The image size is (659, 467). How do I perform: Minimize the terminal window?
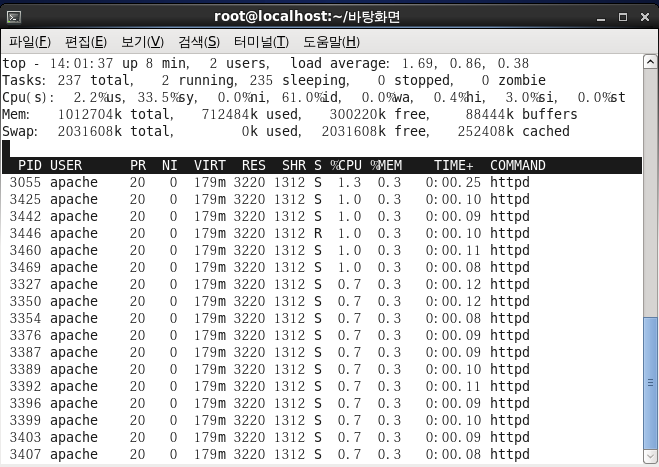(x=601, y=17)
